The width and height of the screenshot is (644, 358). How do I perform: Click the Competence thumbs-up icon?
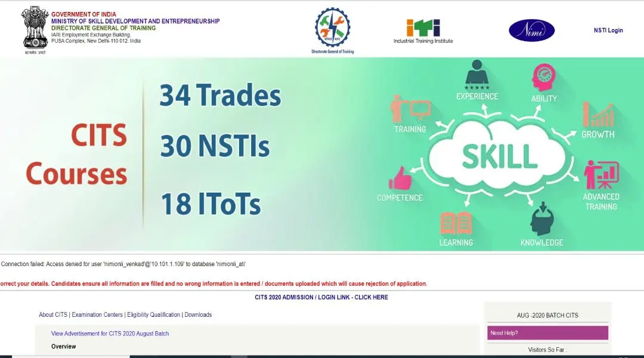(x=400, y=178)
